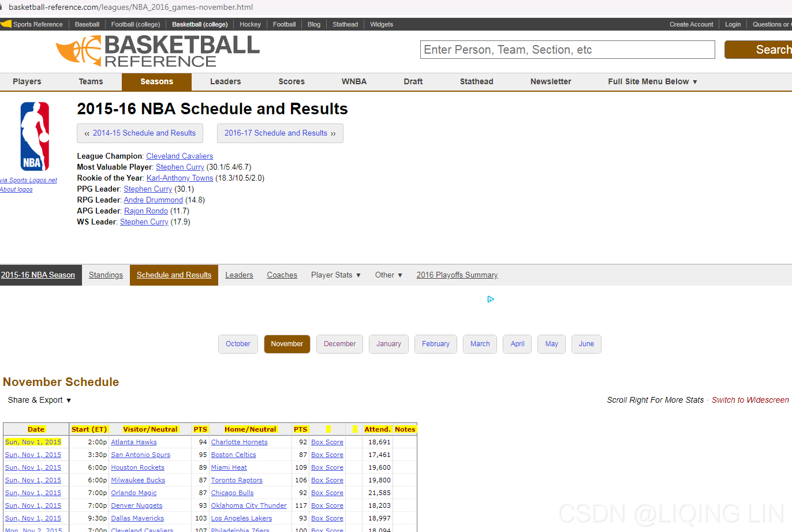This screenshot has width=792, height=532.
Task: Open the Toronto Raptors team link
Action: pyautogui.click(x=237, y=480)
